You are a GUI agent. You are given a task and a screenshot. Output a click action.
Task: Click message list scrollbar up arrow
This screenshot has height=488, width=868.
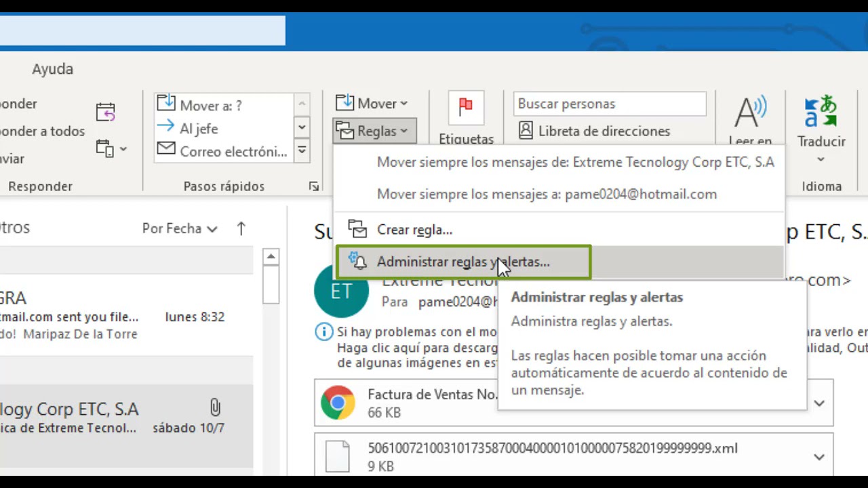point(271,257)
